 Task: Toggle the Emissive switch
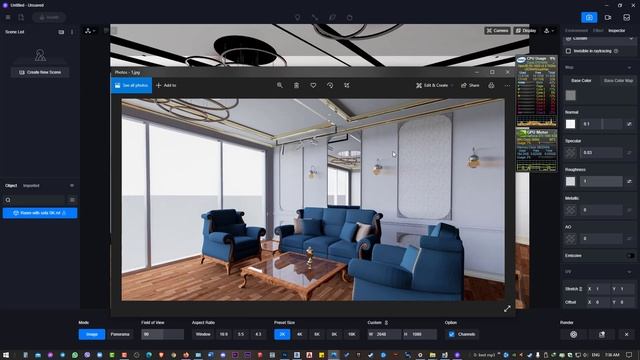click(630, 256)
